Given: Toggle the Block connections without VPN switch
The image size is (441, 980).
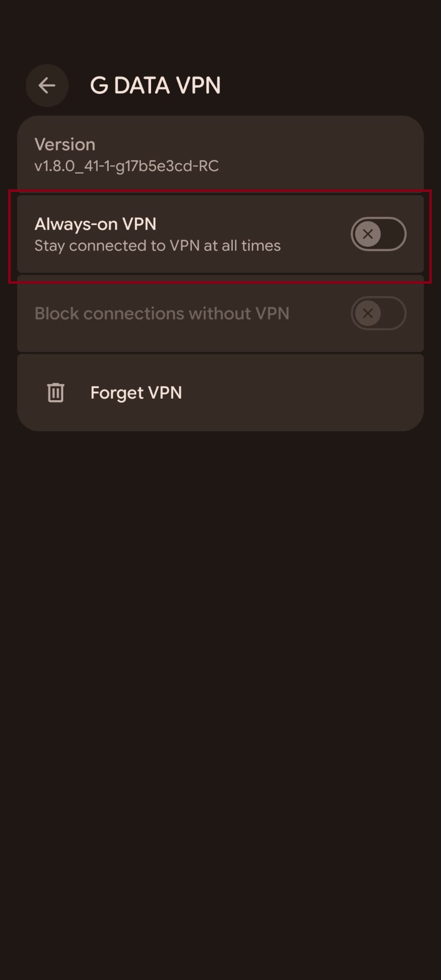Looking at the screenshot, I should coord(378,313).
